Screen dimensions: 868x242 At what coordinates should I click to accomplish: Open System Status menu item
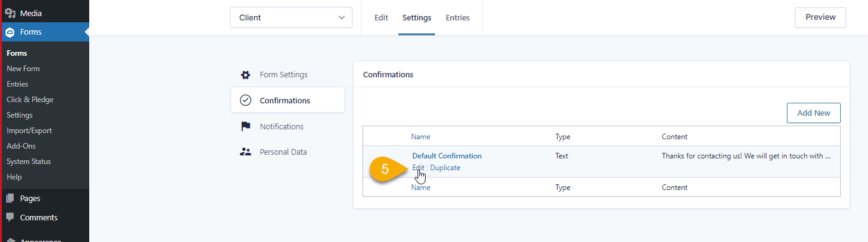[x=28, y=162]
